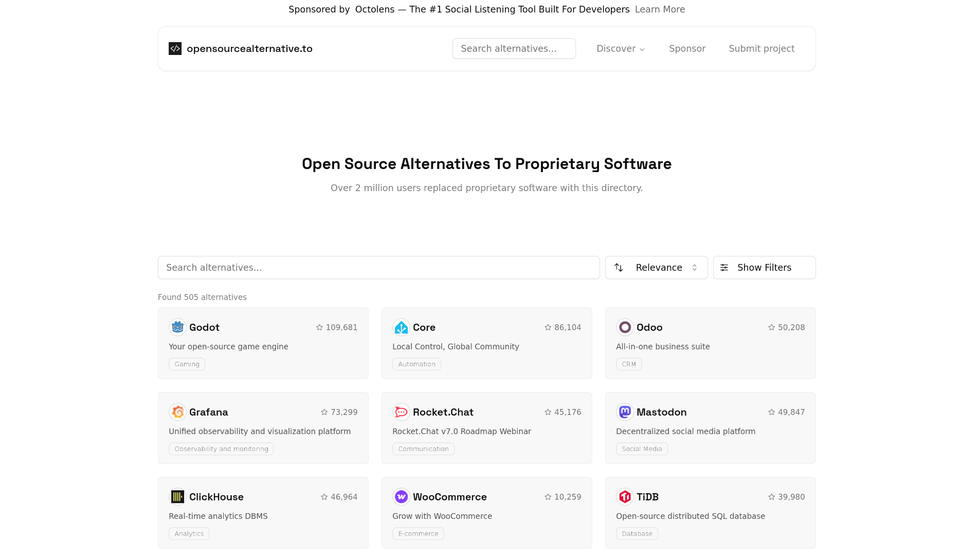980x560 pixels.
Task: Open the WooCommerce project title
Action: (449, 497)
